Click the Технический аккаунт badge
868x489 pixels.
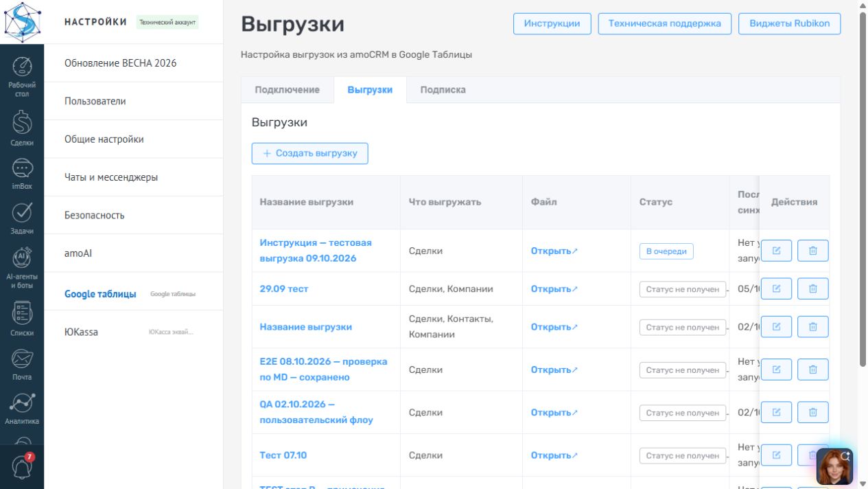click(167, 22)
